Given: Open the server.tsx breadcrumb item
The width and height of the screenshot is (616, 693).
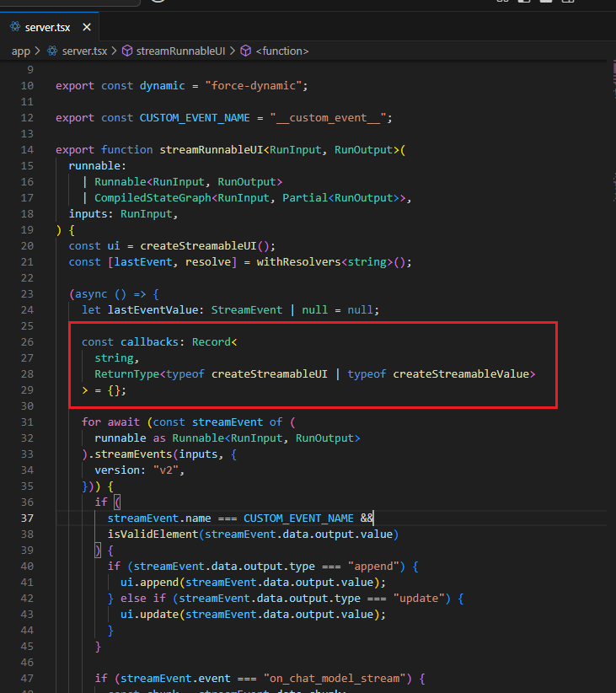Looking at the screenshot, I should (x=84, y=51).
